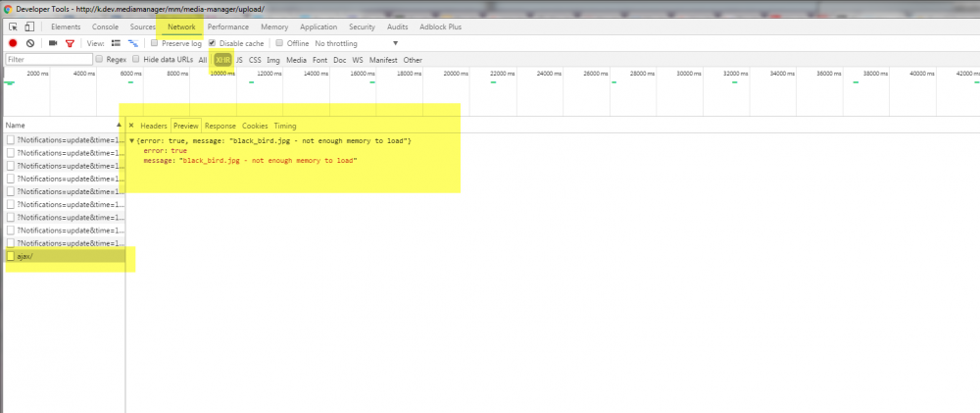Click the red message "black_bird.jpg - not enough memory" line
Image resolution: width=980 pixels, height=413 pixels.
click(250, 161)
